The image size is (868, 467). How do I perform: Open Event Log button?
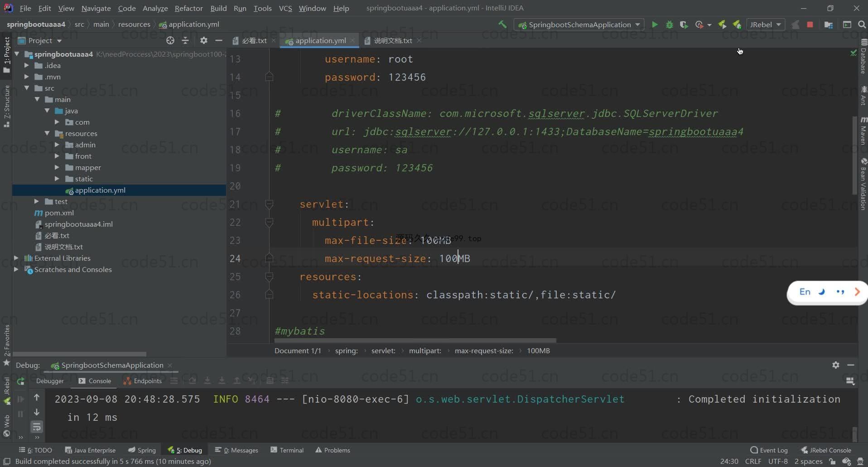[x=769, y=450]
